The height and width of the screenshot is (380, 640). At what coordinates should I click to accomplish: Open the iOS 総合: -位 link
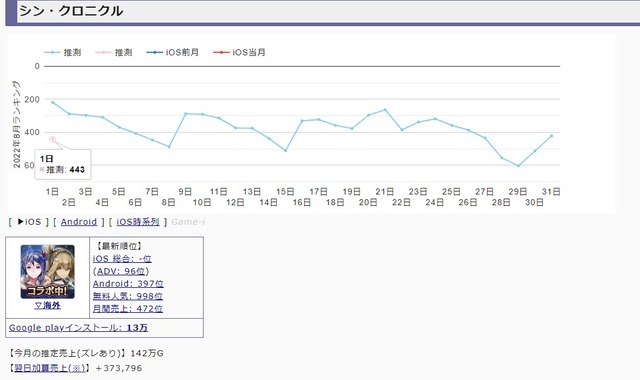122,259
